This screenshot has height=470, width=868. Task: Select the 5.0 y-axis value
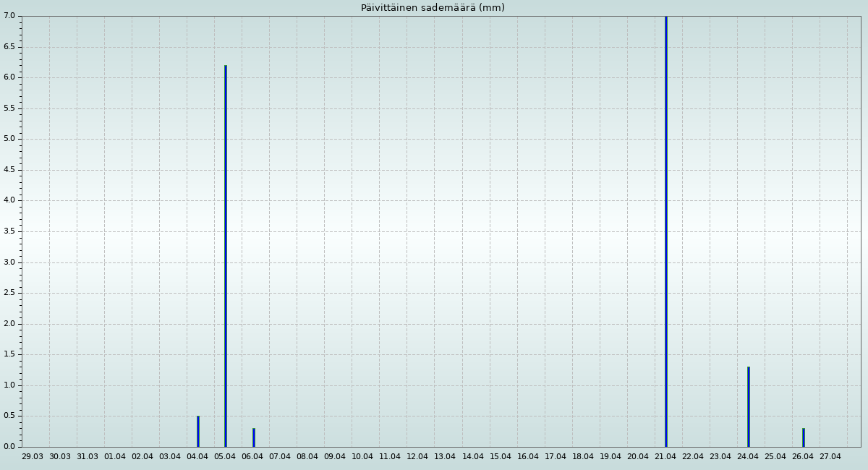[9, 139]
